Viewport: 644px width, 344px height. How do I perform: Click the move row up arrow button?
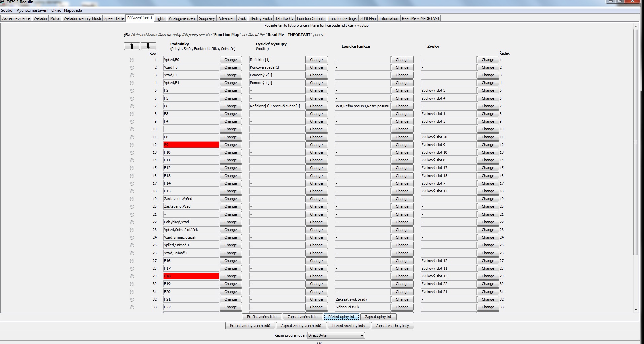click(x=132, y=46)
